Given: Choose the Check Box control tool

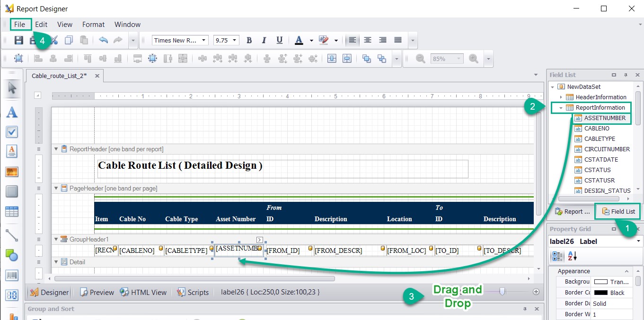Looking at the screenshot, I should coord(12,132).
